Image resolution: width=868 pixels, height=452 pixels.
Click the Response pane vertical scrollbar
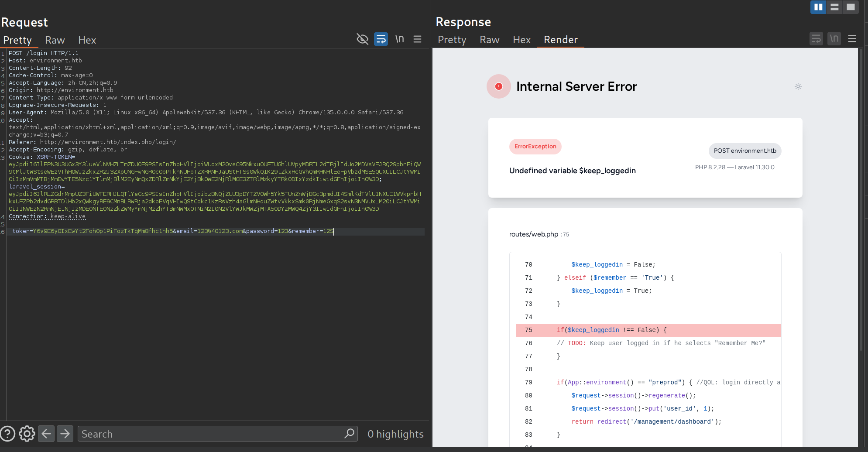pyautogui.click(x=861, y=201)
